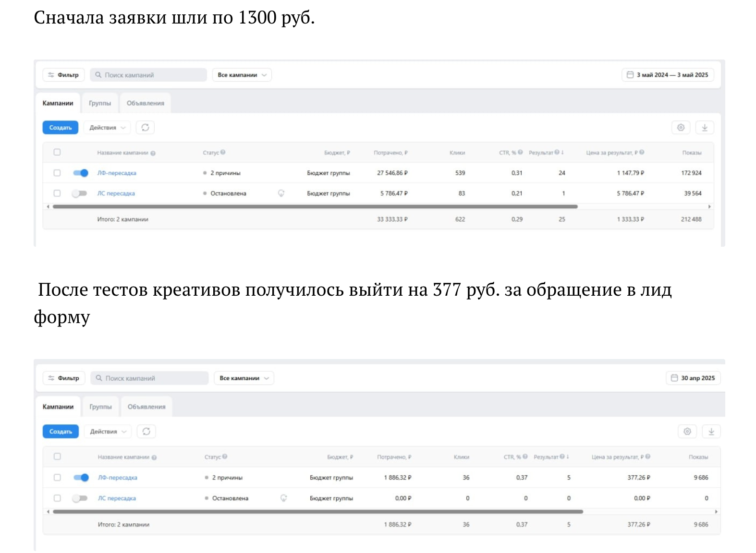Switch to Группы tab in 30 апр 2025 dashboard
Viewport: 756px width, 553px height.
click(100, 407)
